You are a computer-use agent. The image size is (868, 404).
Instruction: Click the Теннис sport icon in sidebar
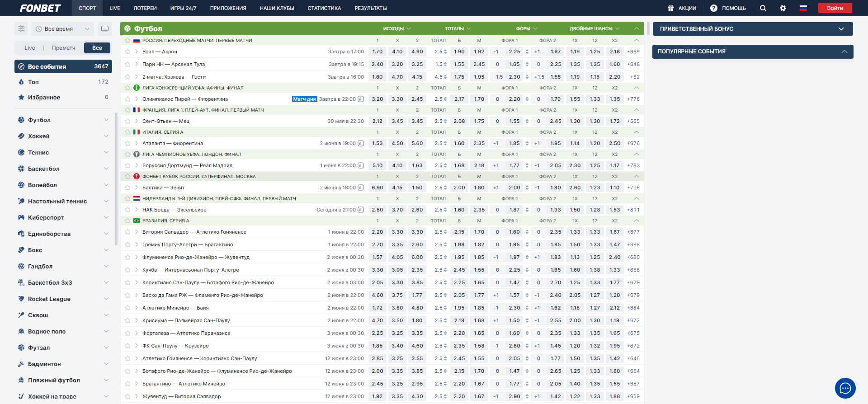click(x=21, y=152)
